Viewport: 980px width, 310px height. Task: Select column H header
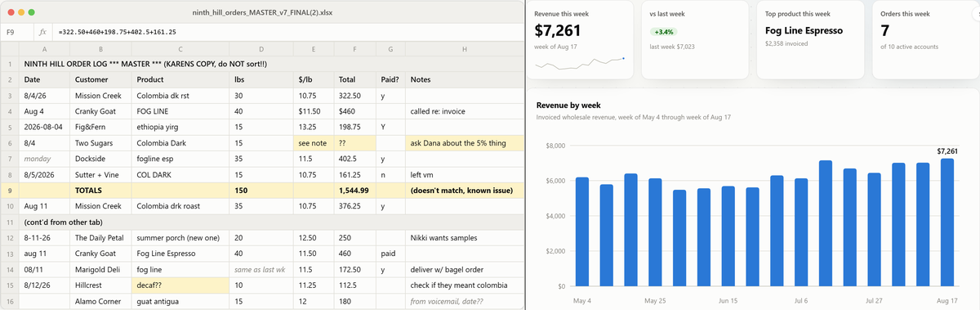464,50
